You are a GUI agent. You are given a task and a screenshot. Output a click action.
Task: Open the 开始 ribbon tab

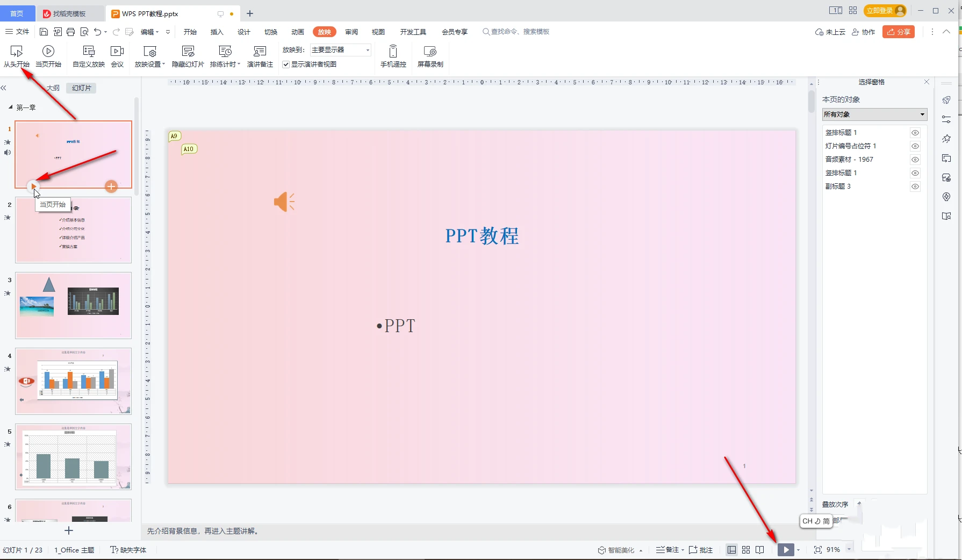point(190,32)
